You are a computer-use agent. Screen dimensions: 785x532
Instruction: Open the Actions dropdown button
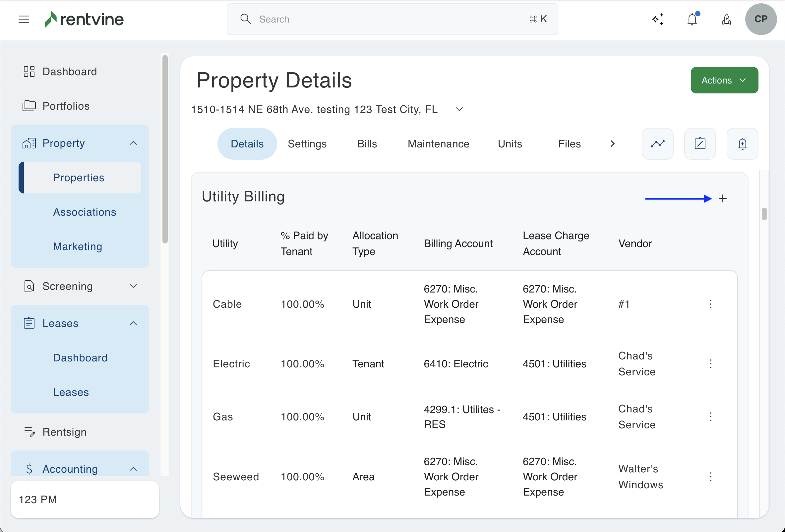point(724,80)
